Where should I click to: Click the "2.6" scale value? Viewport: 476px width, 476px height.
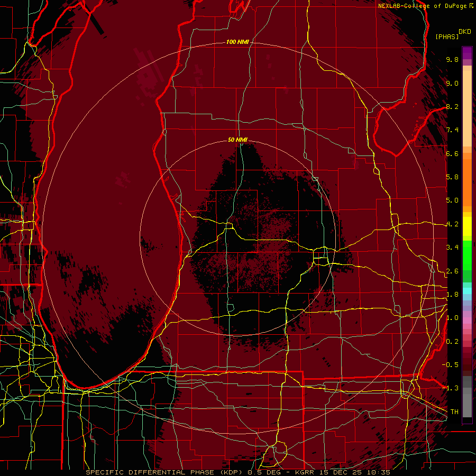(x=452, y=271)
